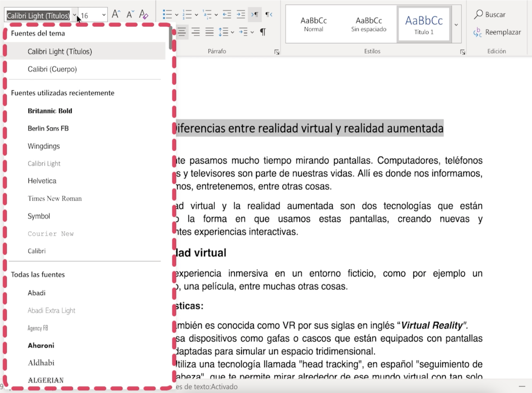
Task: Apply the Normal style
Action: click(313, 24)
